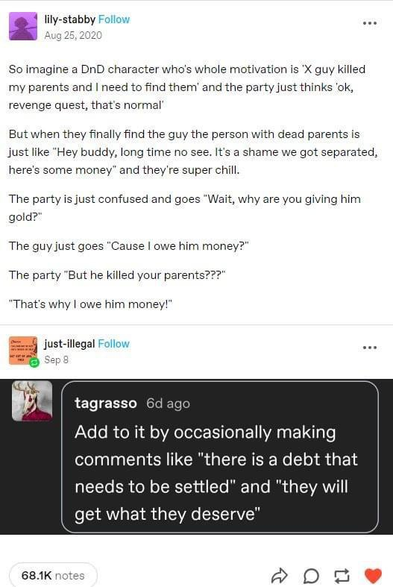View the 68.1K notes button
Image resolution: width=393 pixels, height=587 pixels.
(x=53, y=575)
